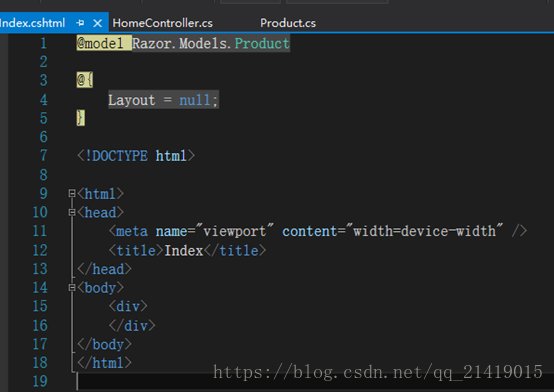Switch to the HomeController.cs tab

(x=163, y=23)
